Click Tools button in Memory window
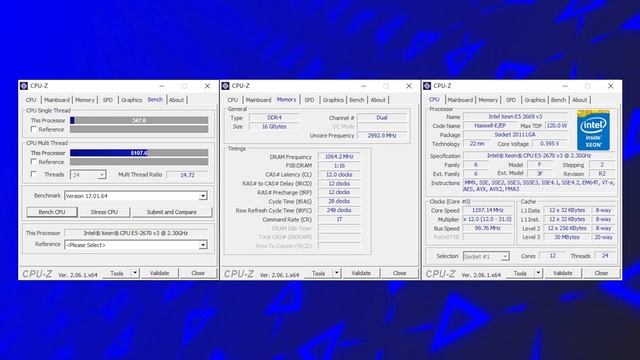 pyautogui.click(x=318, y=273)
